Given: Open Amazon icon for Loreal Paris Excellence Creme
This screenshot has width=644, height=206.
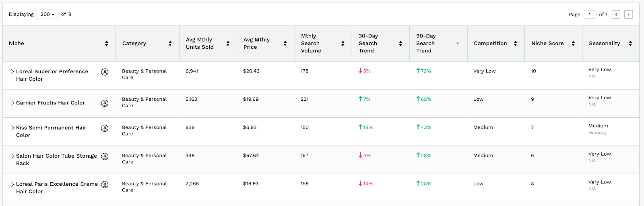Looking at the screenshot, I should 105,185.
